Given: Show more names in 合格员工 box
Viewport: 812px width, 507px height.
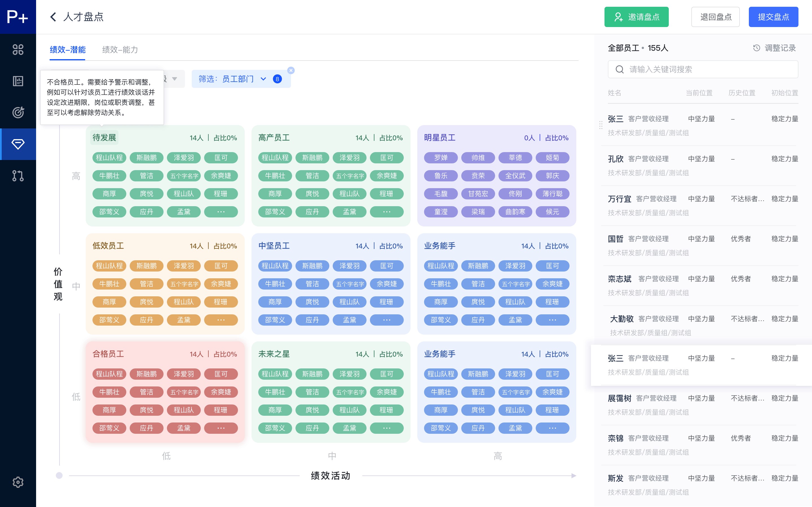Looking at the screenshot, I should [220, 428].
